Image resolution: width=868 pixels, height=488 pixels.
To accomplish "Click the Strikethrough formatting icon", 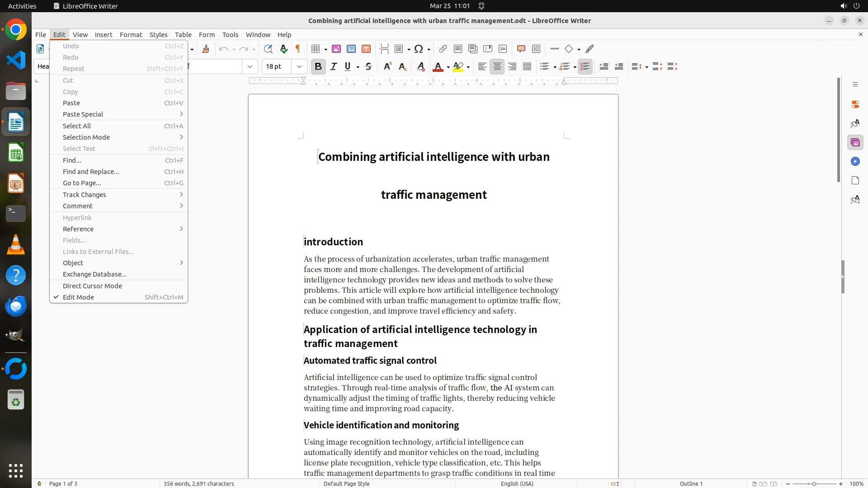I will [x=368, y=67].
